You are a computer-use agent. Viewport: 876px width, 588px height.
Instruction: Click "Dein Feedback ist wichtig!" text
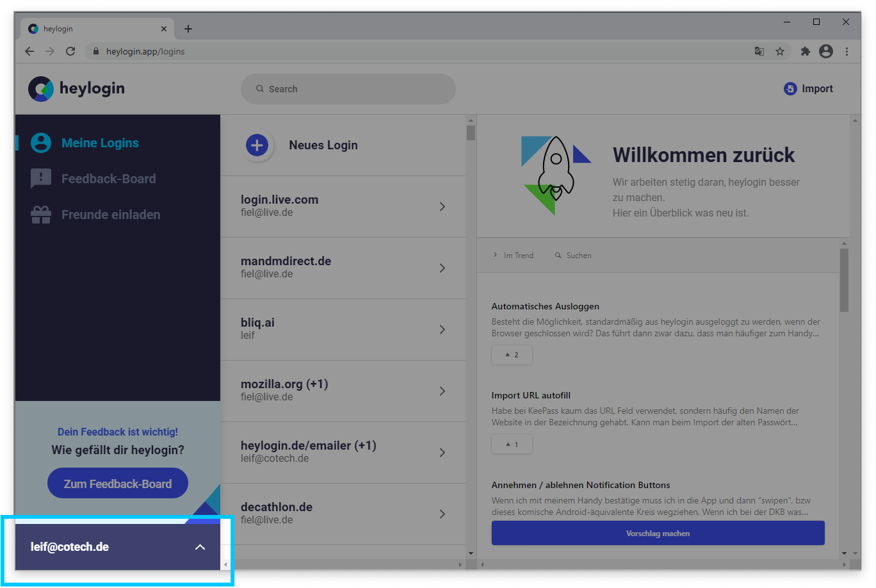[x=118, y=432]
